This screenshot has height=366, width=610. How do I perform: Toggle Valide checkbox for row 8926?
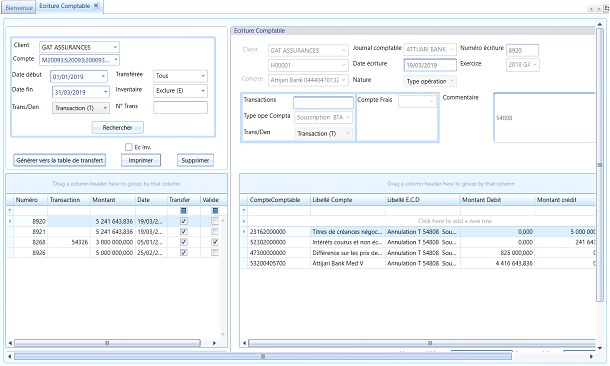pos(215,252)
